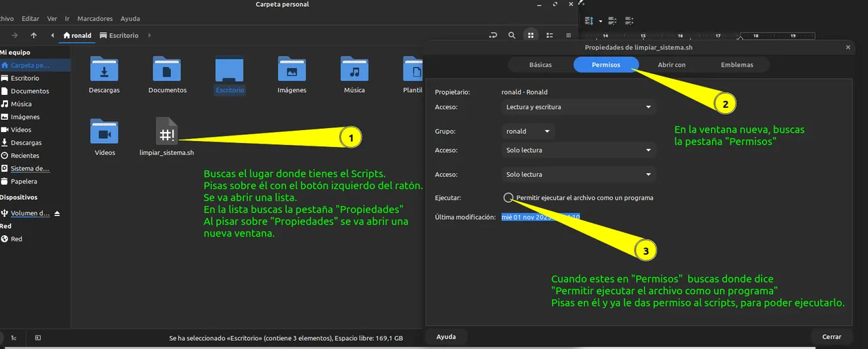Switch to list view layout

tap(549, 35)
